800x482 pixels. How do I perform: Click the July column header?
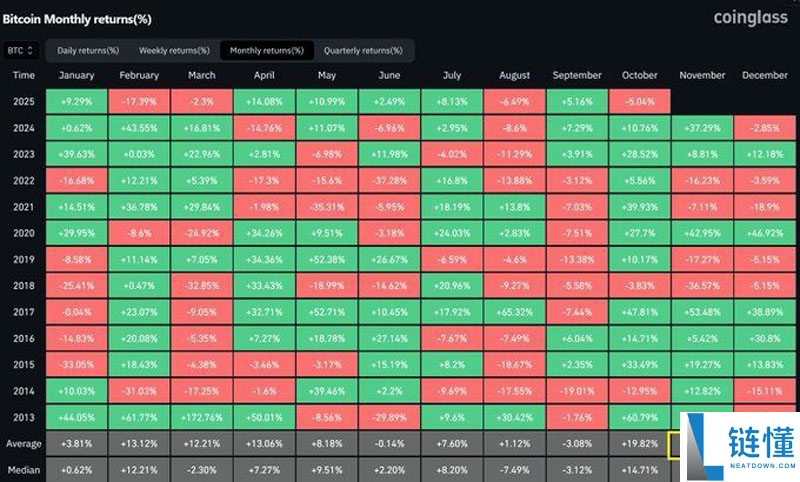coord(452,75)
